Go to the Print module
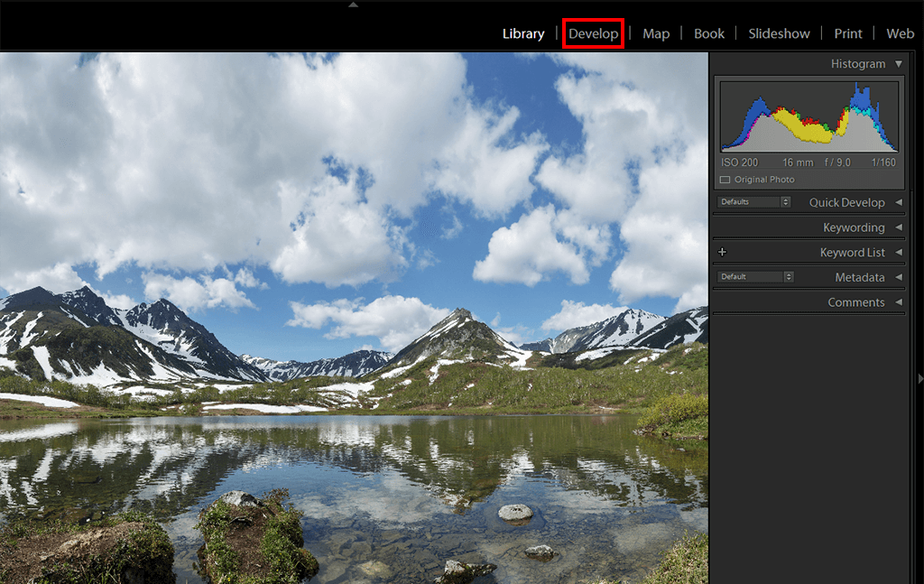This screenshot has height=584, width=924. click(848, 33)
